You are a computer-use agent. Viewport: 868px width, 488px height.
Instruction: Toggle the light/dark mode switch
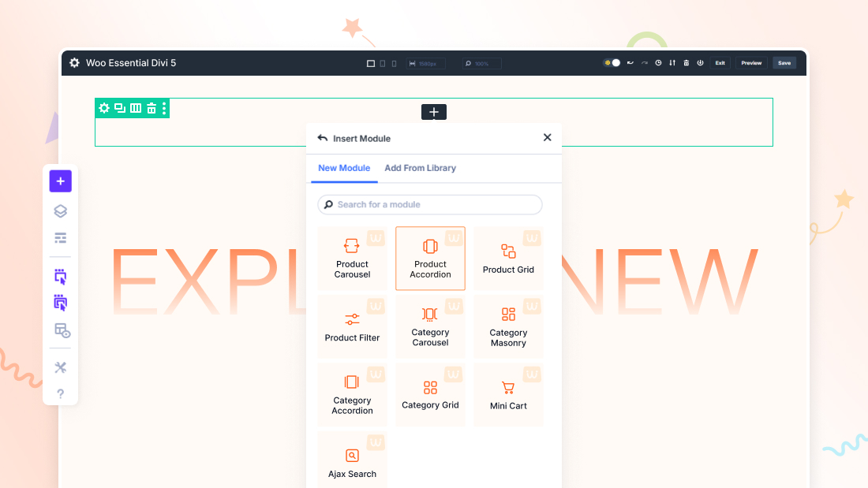coord(612,62)
